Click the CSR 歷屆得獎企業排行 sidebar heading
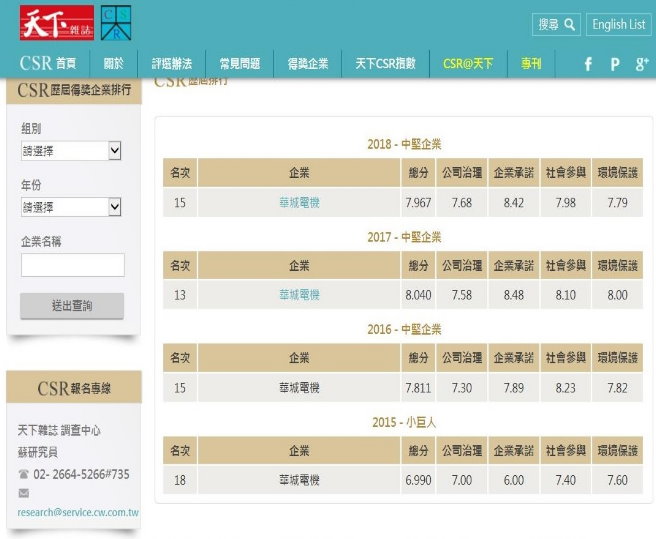656x539 pixels. pos(74,90)
